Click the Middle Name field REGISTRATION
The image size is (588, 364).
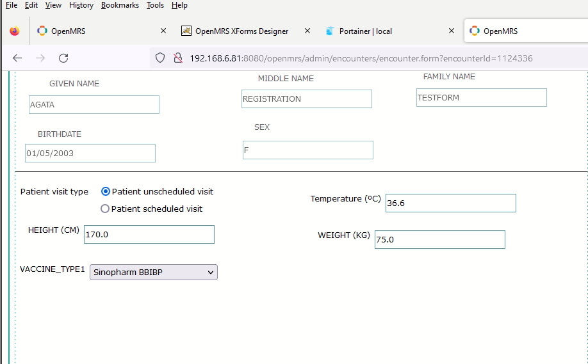click(x=307, y=99)
